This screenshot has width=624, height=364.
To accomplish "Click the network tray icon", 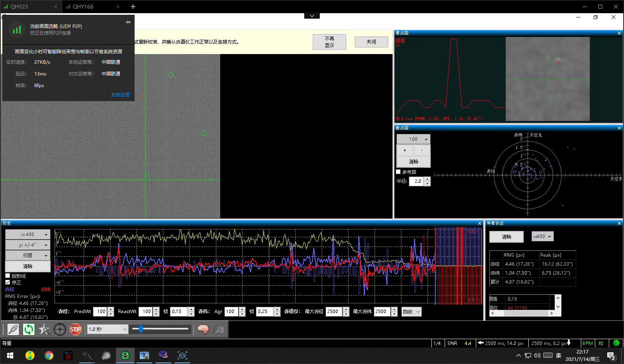I will (528, 355).
